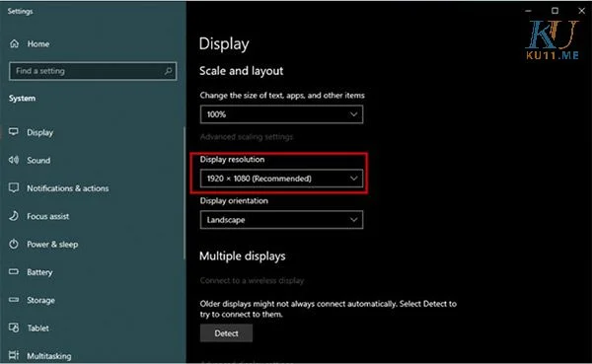The height and width of the screenshot is (364, 592).
Task: Click the Detect button
Action: [226, 333]
